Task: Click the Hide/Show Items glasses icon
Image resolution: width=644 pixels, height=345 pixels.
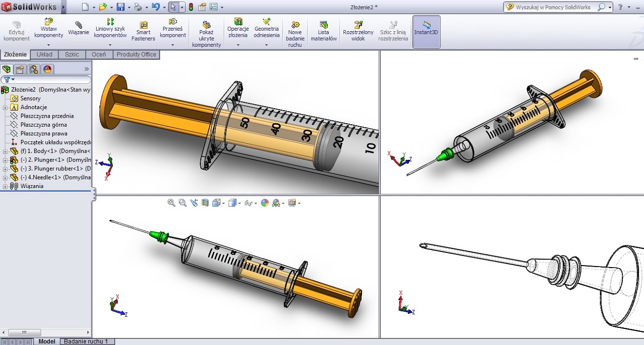Action: click(248, 203)
